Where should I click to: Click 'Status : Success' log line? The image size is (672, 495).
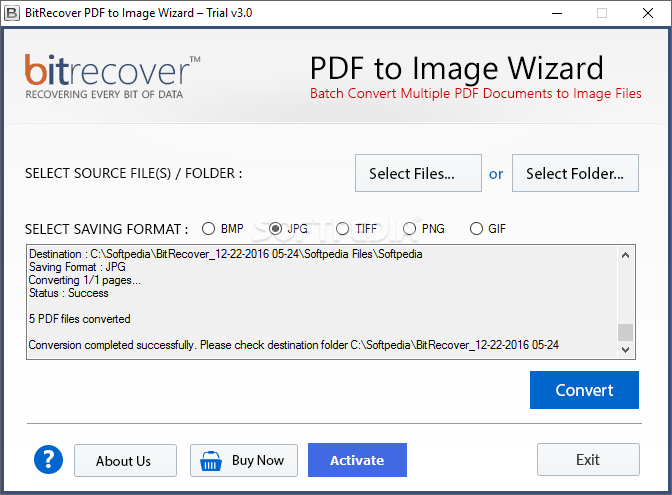point(69,293)
